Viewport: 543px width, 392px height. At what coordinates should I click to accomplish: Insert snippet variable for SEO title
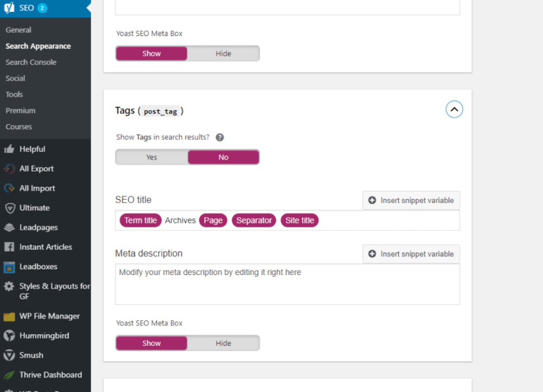pyautogui.click(x=411, y=200)
